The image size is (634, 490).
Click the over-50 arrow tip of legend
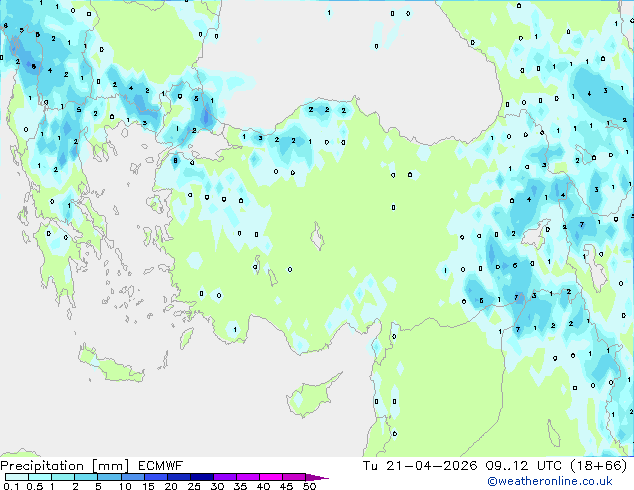coord(317,478)
